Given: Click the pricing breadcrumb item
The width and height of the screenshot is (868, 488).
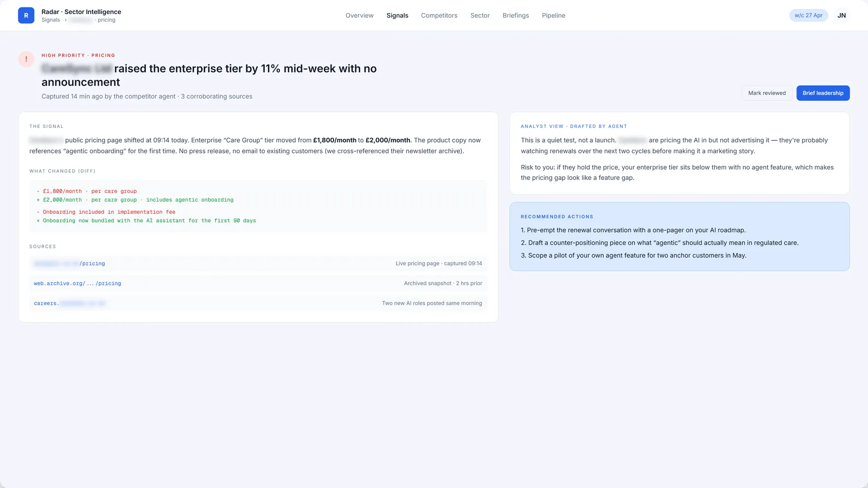Looking at the screenshot, I should tap(106, 20).
